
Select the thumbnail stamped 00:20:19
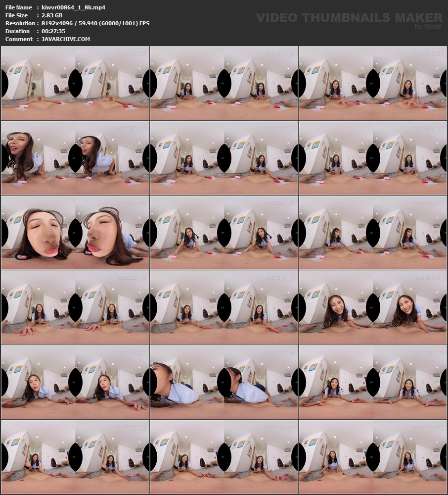[x=224, y=382]
